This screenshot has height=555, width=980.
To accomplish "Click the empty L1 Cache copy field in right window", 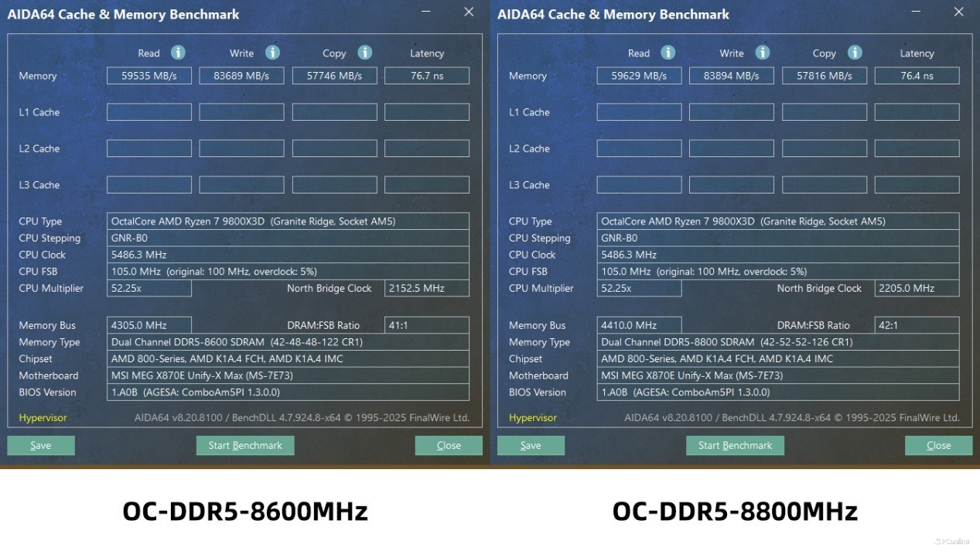I will 825,112.
